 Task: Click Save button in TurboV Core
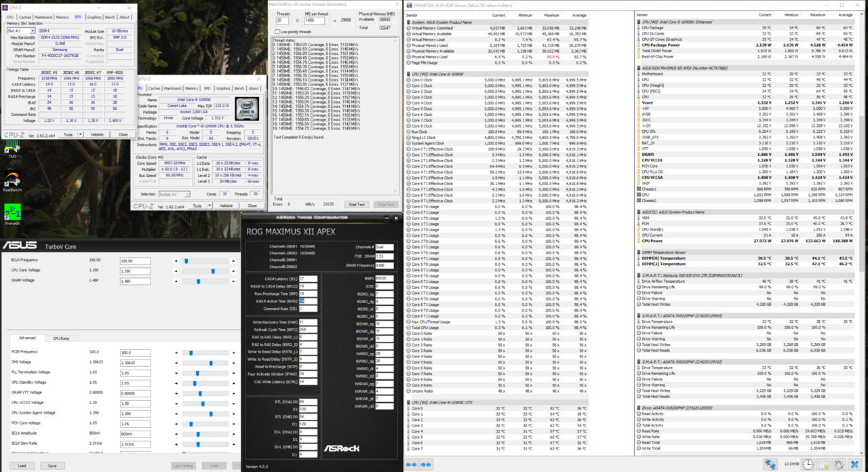(52, 466)
